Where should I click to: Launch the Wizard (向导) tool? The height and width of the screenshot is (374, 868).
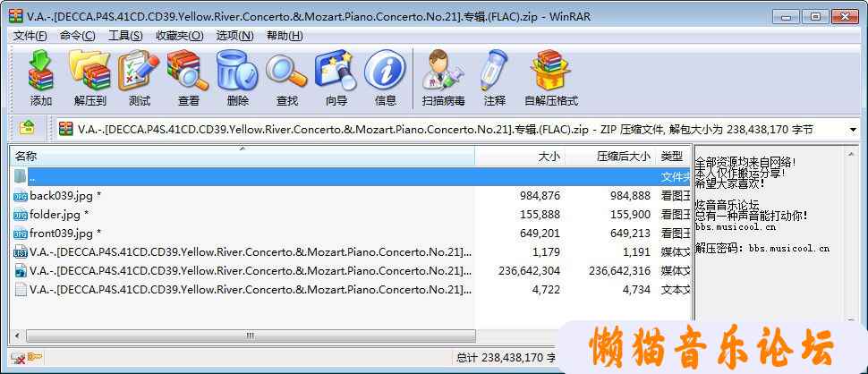[336, 71]
